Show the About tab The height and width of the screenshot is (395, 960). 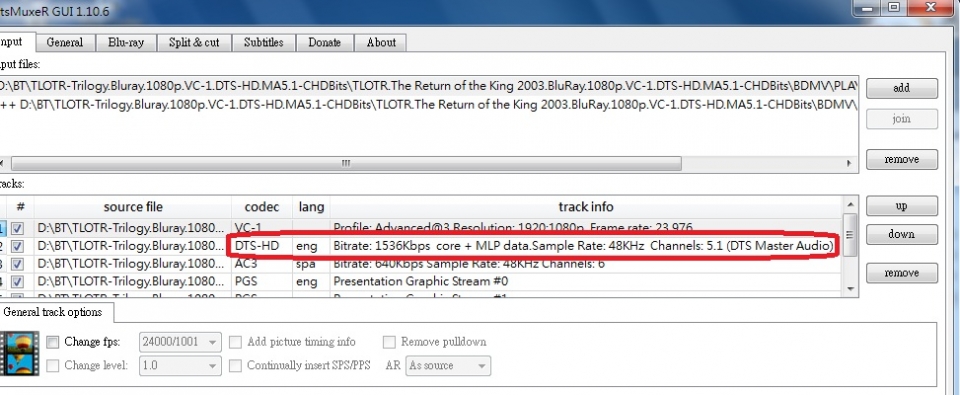tap(381, 43)
